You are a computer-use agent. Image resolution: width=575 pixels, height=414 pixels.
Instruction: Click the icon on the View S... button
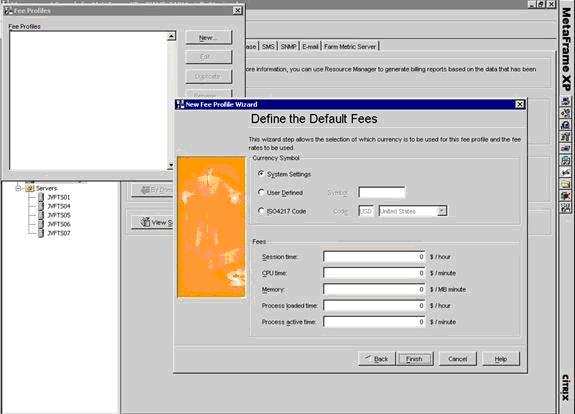(x=146, y=222)
